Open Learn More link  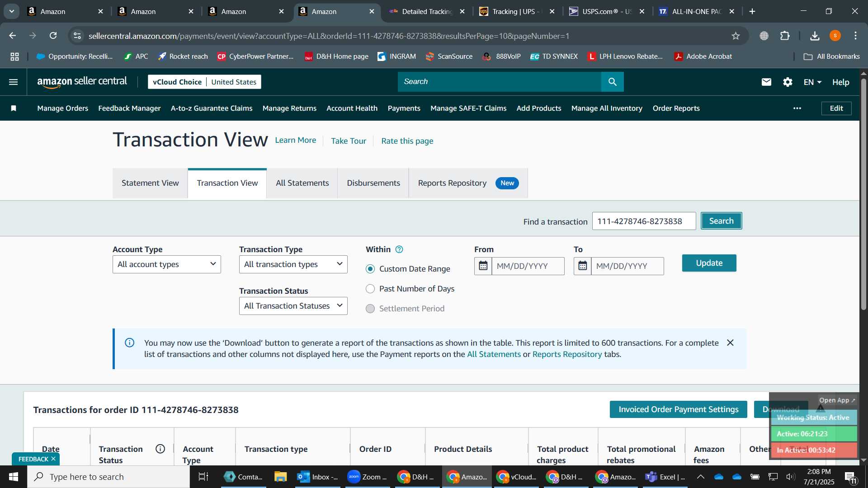click(296, 140)
